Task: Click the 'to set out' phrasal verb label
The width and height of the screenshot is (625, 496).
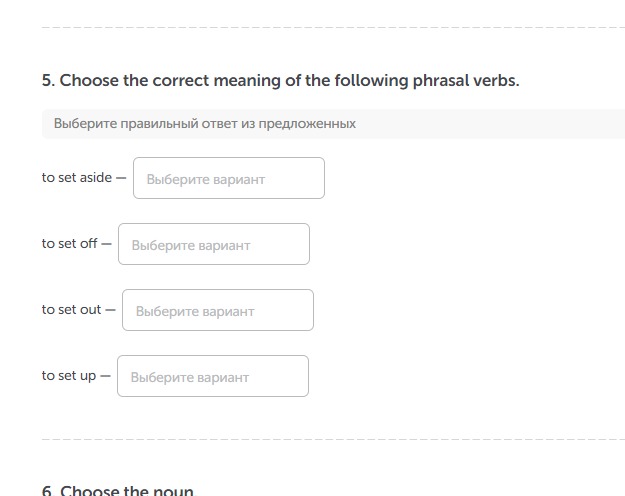Action: tap(71, 310)
